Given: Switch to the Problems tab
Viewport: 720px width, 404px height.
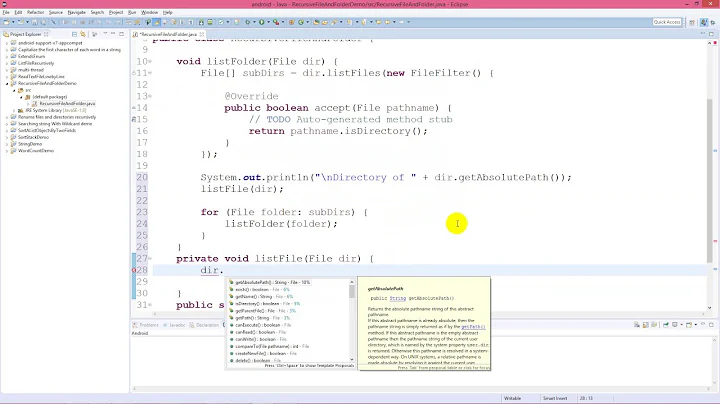Looking at the screenshot, I should tap(146, 325).
